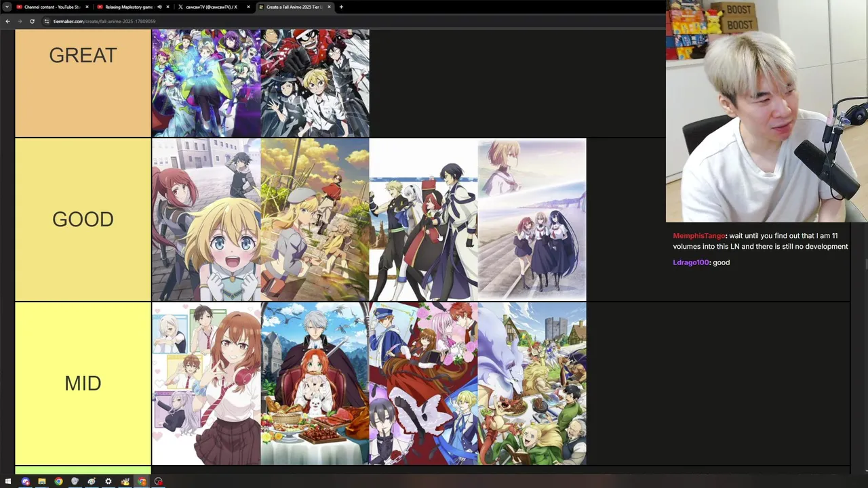Click MemphisTango username in chat
This screenshot has height=488, width=868.
click(699, 236)
